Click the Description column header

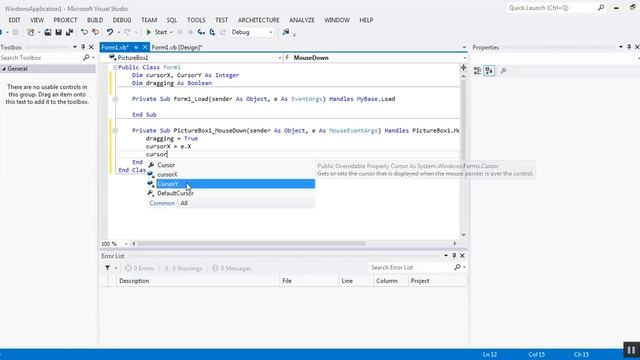pos(198,281)
